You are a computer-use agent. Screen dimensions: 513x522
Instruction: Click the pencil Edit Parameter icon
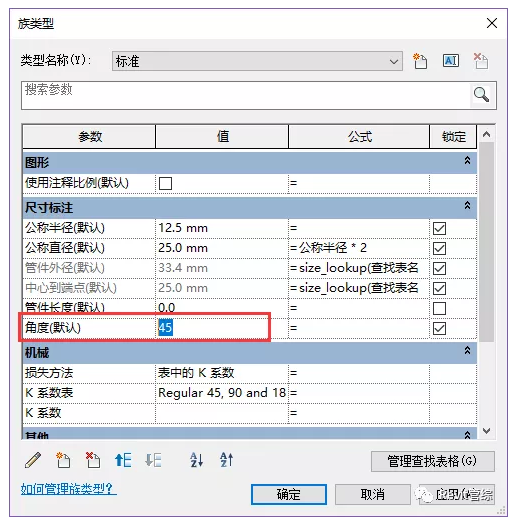click(x=33, y=460)
